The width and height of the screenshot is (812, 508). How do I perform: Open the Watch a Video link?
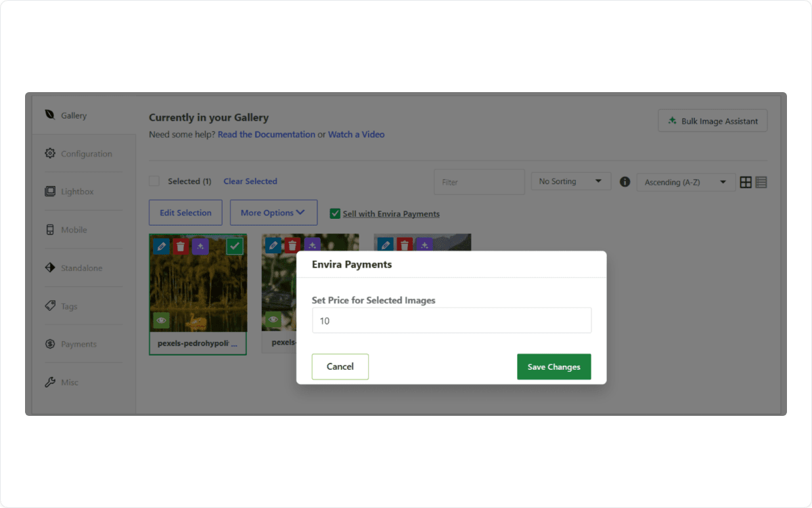(x=356, y=135)
